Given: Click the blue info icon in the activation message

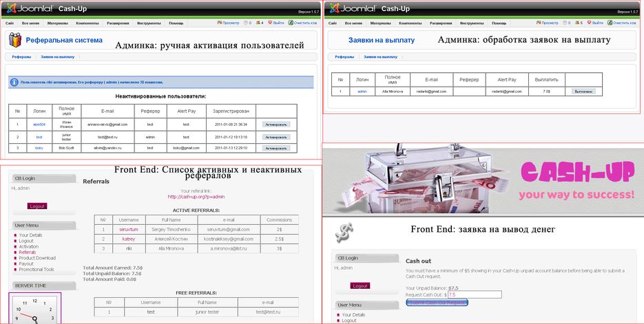Looking at the screenshot, I should click(x=14, y=82).
